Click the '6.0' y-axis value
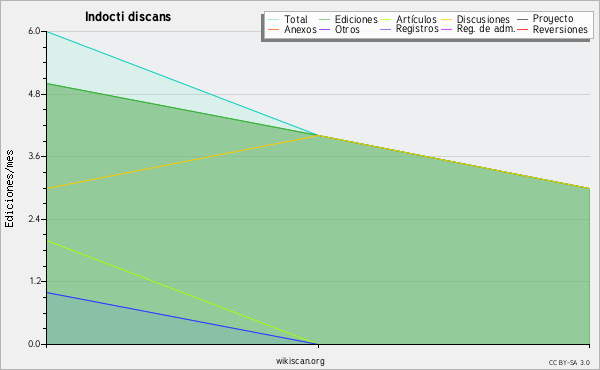Image resolution: width=600 pixels, height=370 pixels. tap(34, 31)
